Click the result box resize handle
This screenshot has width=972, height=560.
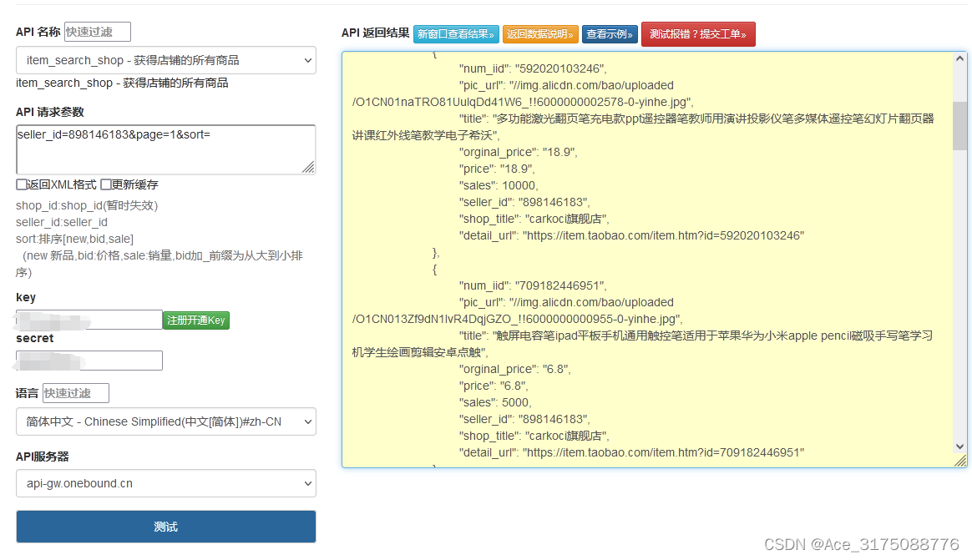click(x=960, y=461)
